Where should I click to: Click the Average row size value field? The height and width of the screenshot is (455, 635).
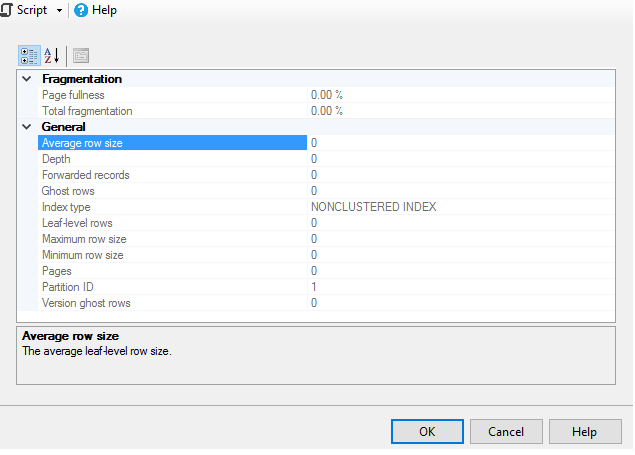(460, 143)
